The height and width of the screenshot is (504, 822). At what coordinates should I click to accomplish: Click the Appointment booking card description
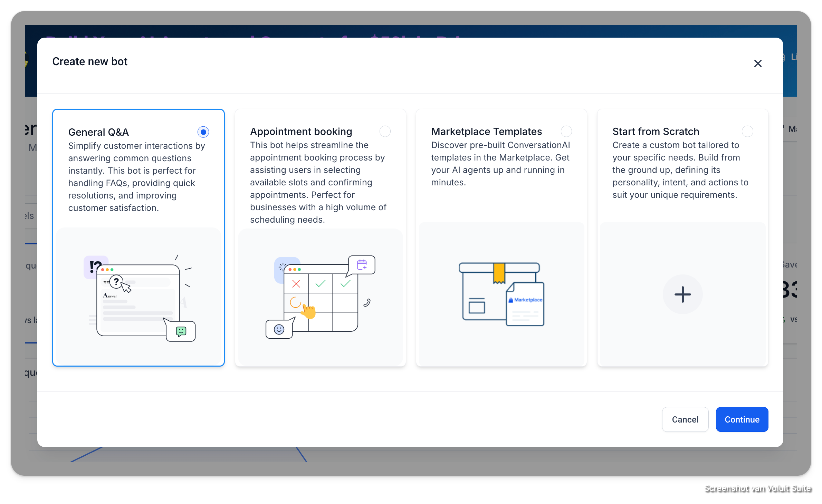pos(318,182)
